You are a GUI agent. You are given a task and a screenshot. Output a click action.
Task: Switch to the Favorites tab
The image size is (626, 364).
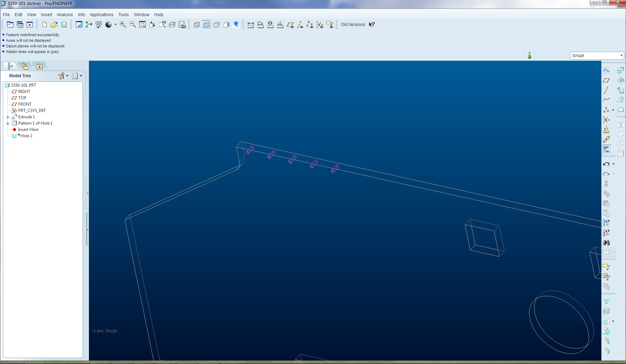coord(39,66)
